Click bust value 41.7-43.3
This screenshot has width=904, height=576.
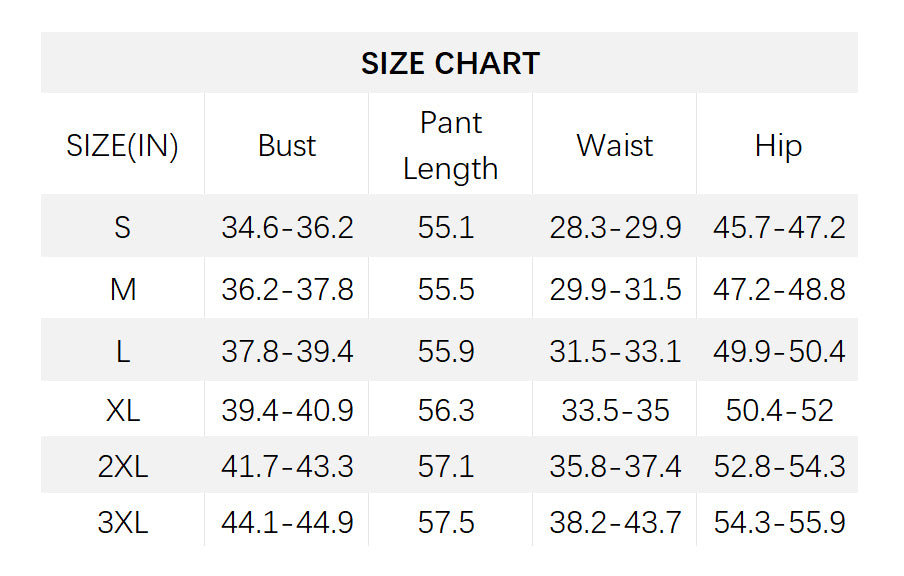point(287,466)
